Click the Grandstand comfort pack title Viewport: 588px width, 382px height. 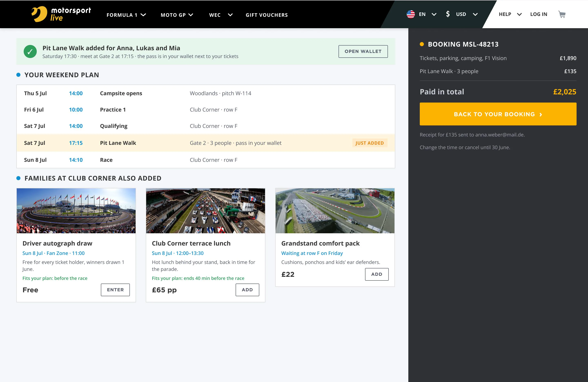(320, 243)
